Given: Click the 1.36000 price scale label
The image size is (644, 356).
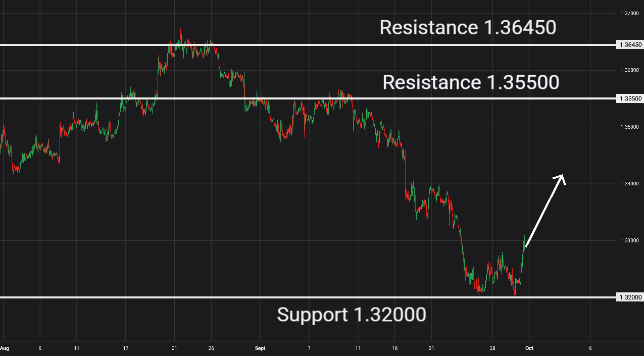Looking at the screenshot, I should pos(631,70).
